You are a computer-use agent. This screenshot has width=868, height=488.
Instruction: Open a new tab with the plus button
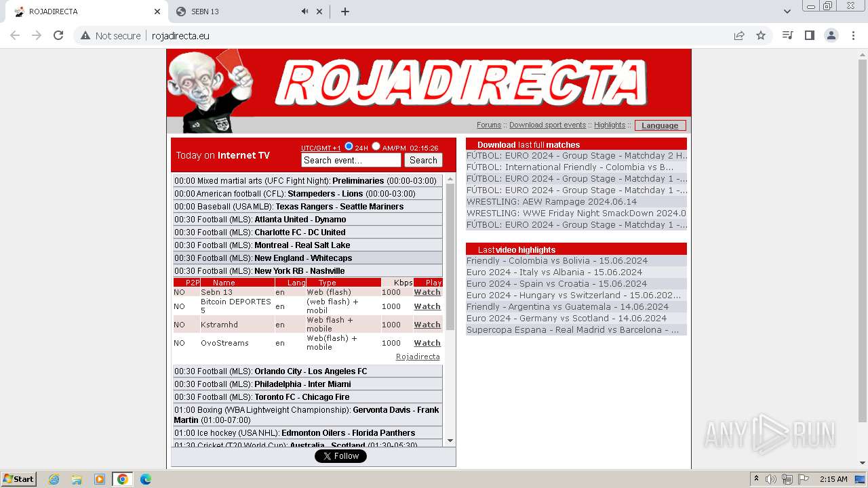(x=344, y=12)
